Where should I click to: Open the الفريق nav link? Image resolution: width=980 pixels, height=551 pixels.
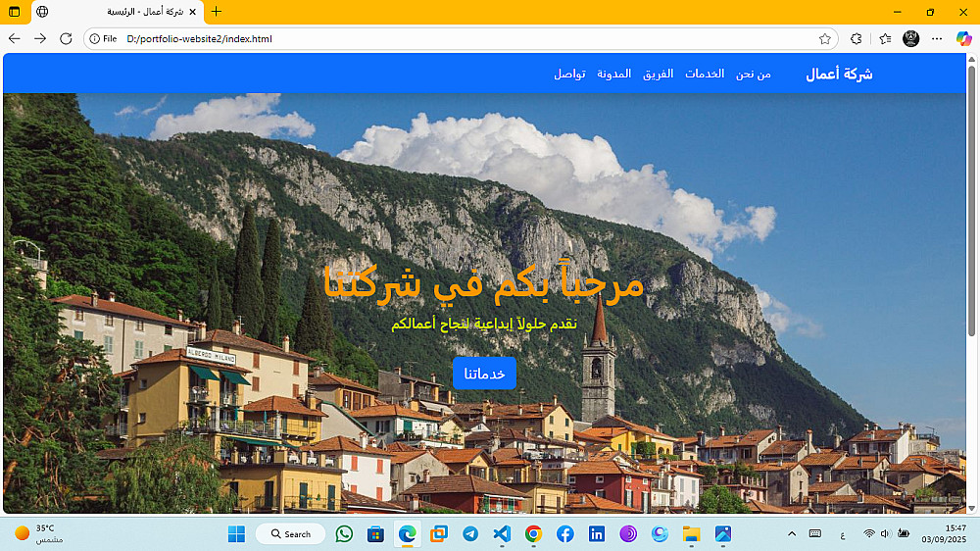pos(659,74)
